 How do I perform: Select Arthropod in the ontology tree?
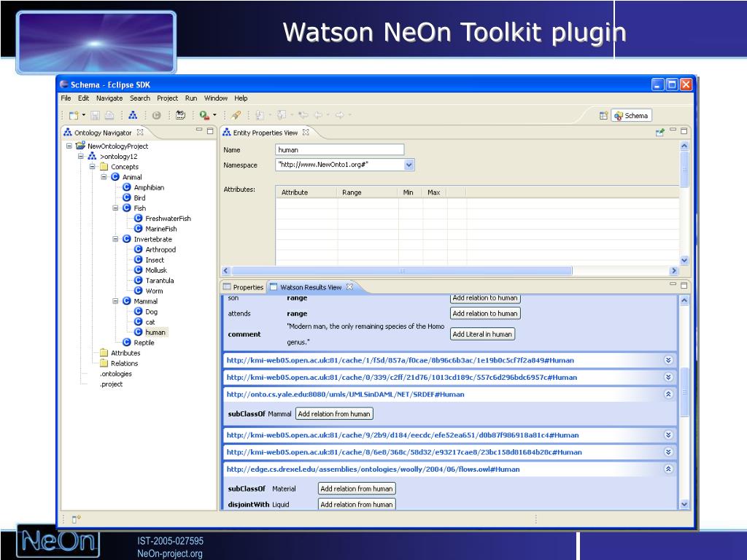pos(160,249)
